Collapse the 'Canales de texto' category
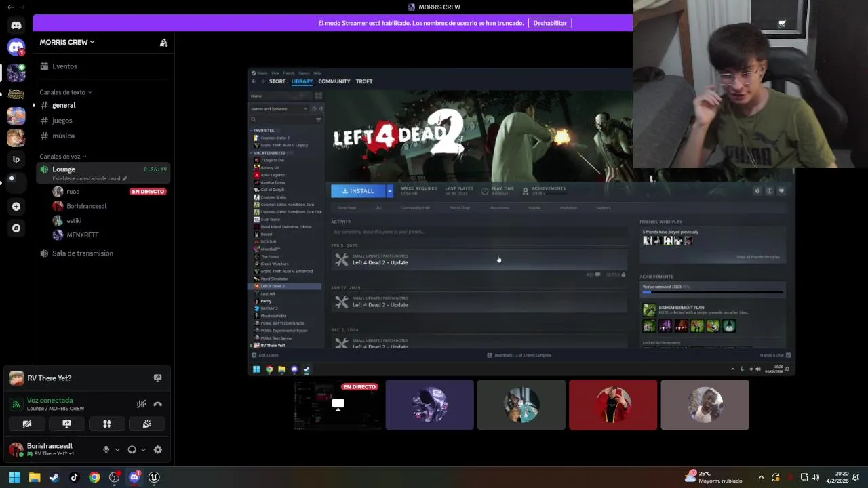The height and width of the screenshot is (488, 868). tap(65, 92)
